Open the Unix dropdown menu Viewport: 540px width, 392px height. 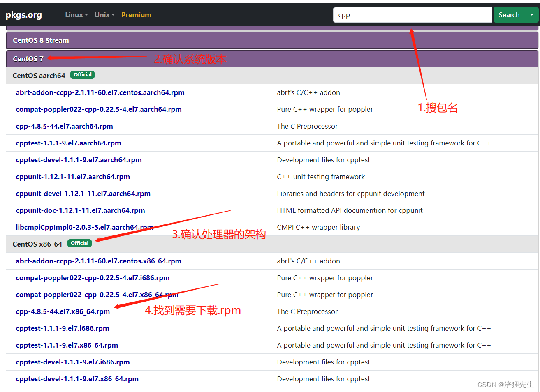pyautogui.click(x=104, y=15)
